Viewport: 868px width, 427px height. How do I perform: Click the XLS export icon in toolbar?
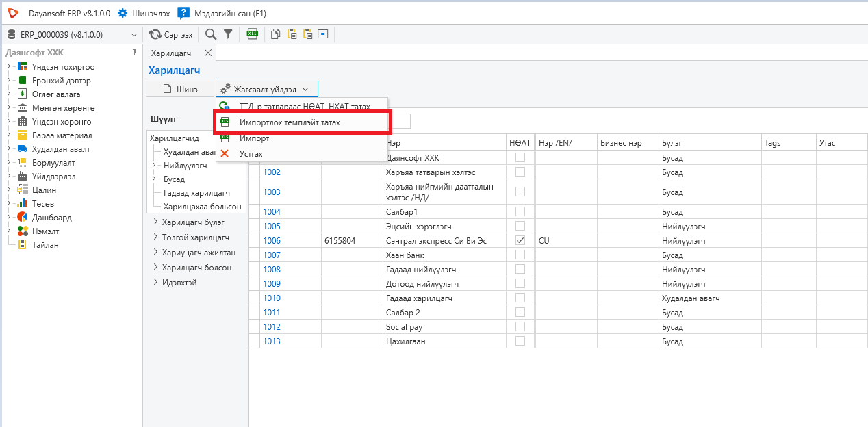253,34
